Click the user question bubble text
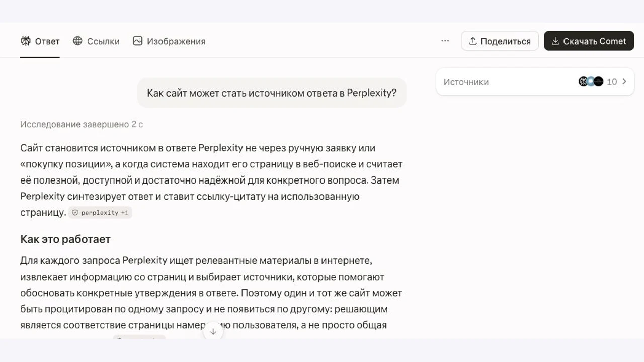The height and width of the screenshot is (362, 644). click(272, 93)
